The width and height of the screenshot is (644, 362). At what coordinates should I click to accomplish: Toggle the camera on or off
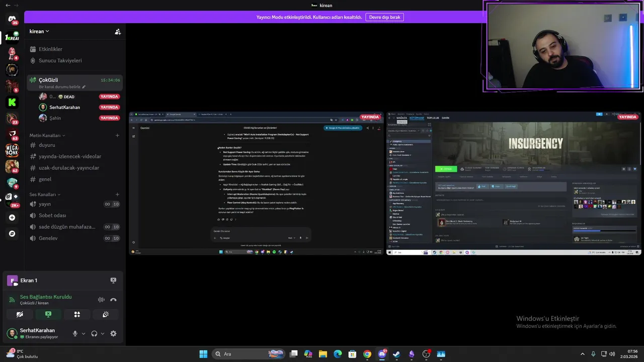click(20, 314)
